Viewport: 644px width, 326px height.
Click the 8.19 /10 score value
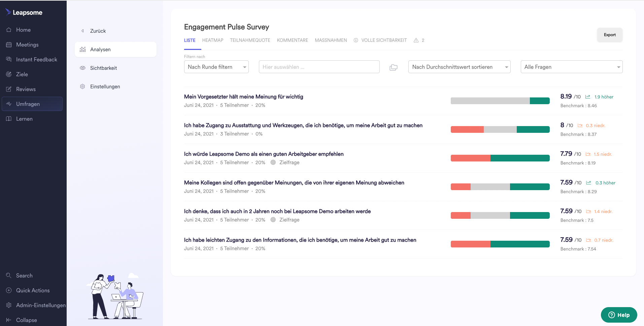point(570,96)
